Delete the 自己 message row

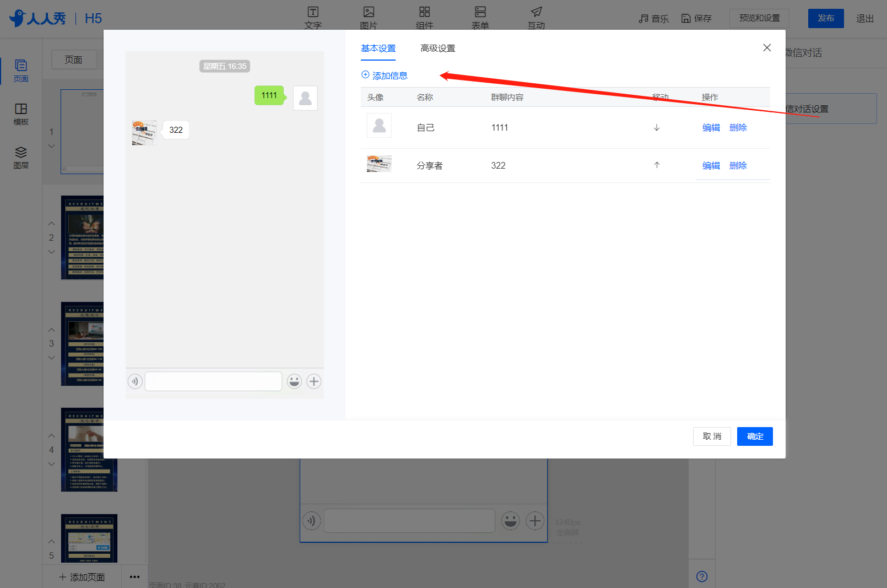click(x=738, y=127)
